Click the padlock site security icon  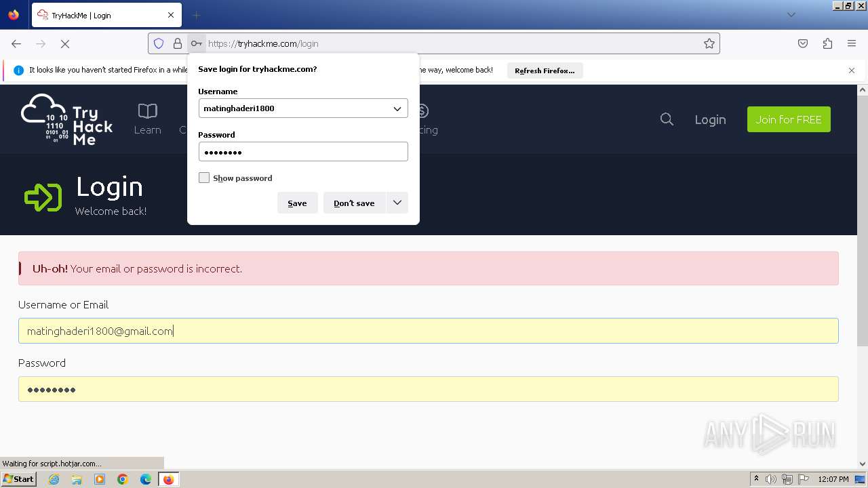(178, 43)
